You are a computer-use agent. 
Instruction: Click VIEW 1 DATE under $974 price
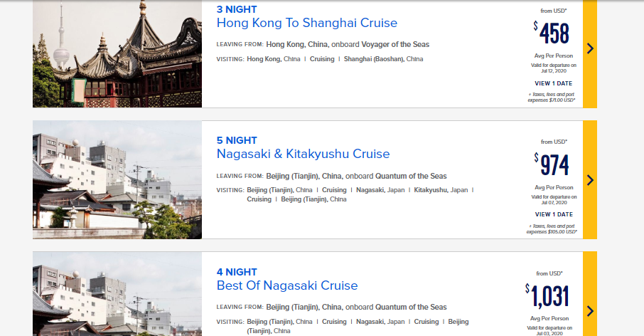coord(553,214)
